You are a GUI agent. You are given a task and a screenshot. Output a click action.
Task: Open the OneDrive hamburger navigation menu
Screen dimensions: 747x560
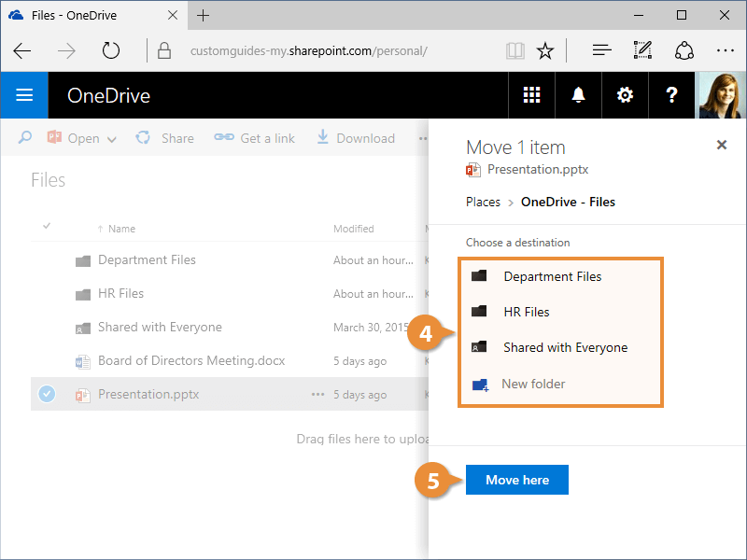point(24,95)
